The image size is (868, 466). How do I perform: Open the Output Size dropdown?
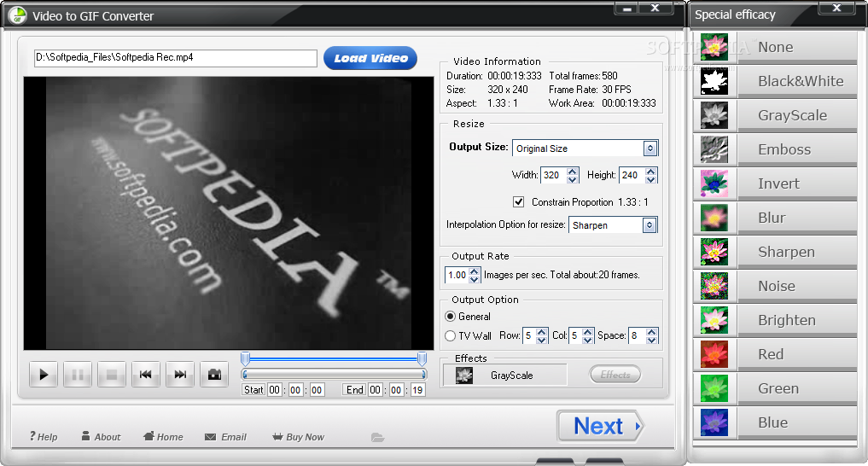[x=650, y=149]
